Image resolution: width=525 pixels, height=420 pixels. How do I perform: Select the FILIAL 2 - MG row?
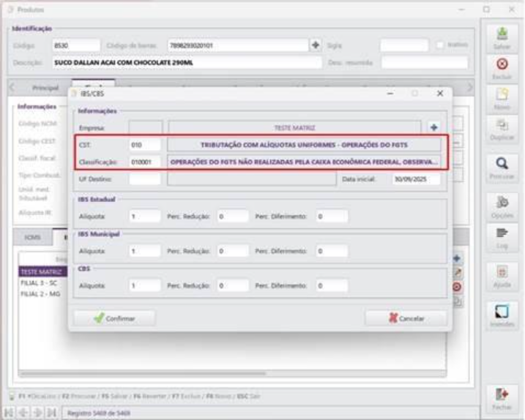(x=43, y=294)
